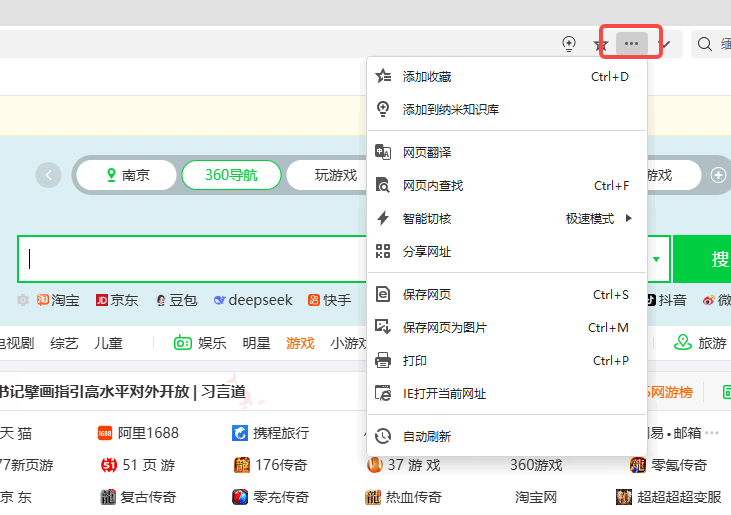The height and width of the screenshot is (515, 731).
Task: Click the nano knowledge base bulb icon in address bar
Action: 569,44
